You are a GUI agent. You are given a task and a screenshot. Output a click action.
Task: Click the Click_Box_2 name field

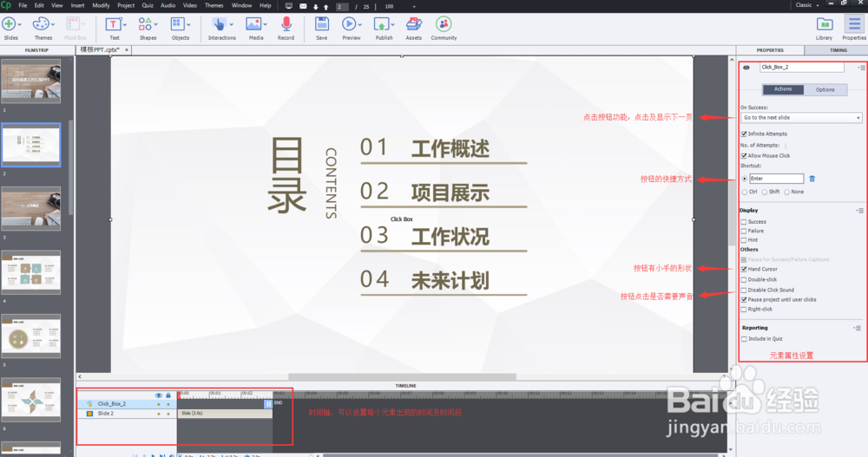(801, 68)
